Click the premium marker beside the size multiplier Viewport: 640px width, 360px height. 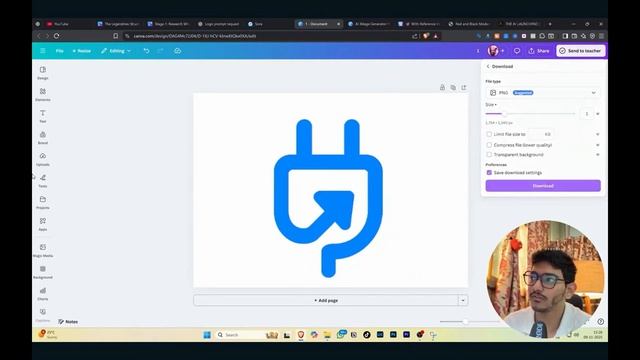598,114
